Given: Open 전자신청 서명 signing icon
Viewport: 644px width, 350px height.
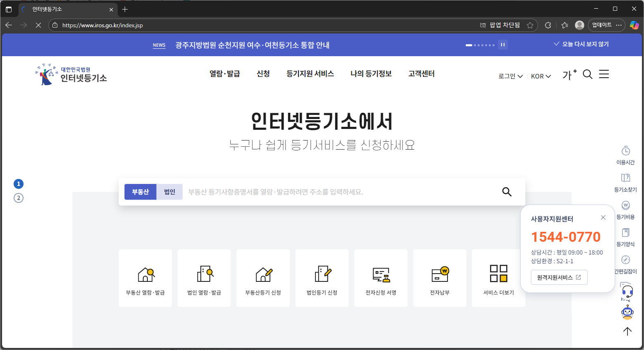Looking at the screenshot, I should coord(381,278).
